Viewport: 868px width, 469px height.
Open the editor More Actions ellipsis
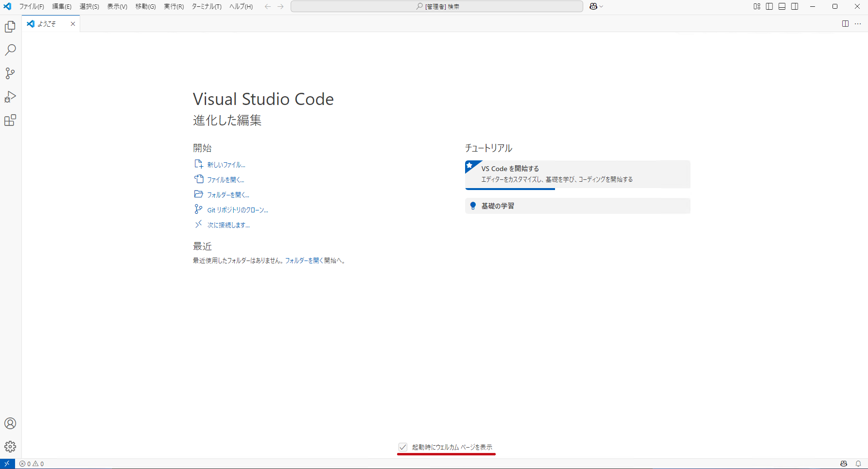click(858, 24)
